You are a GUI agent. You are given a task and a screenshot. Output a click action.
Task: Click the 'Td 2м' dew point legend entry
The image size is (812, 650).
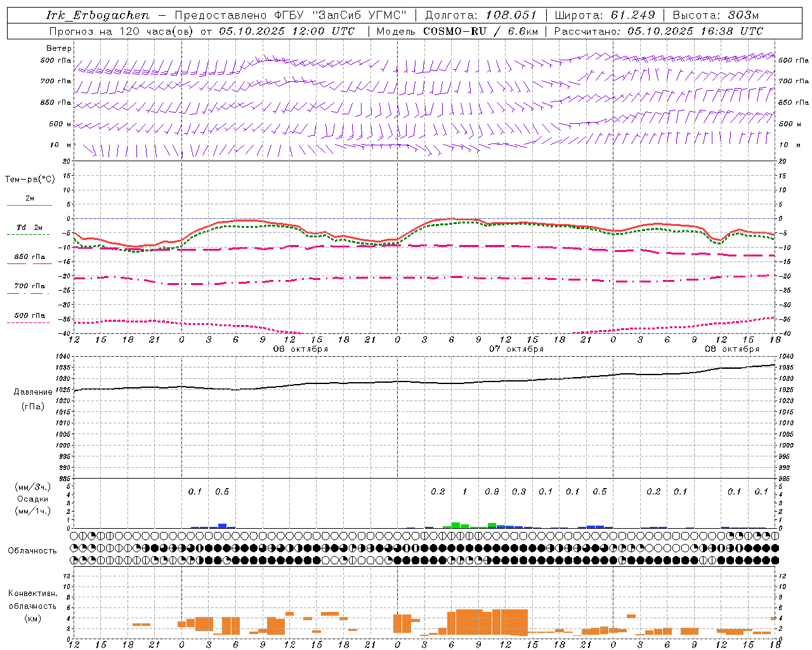pyautogui.click(x=29, y=227)
